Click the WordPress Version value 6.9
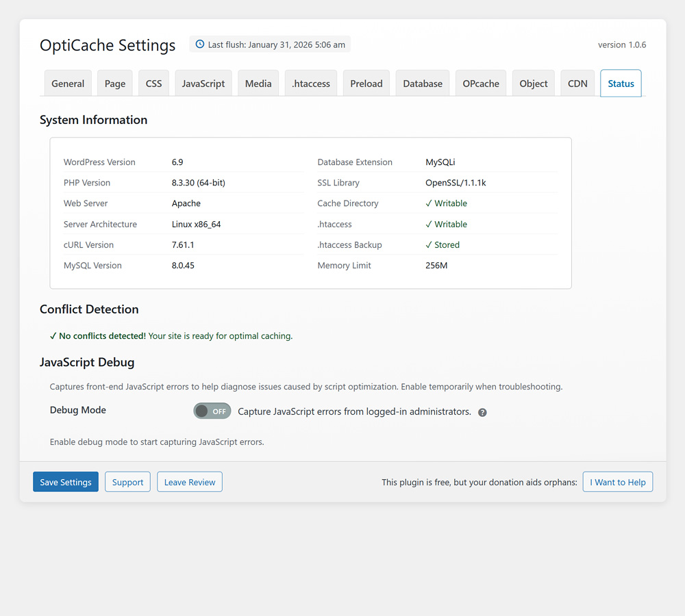The width and height of the screenshot is (685, 616). pyautogui.click(x=177, y=162)
